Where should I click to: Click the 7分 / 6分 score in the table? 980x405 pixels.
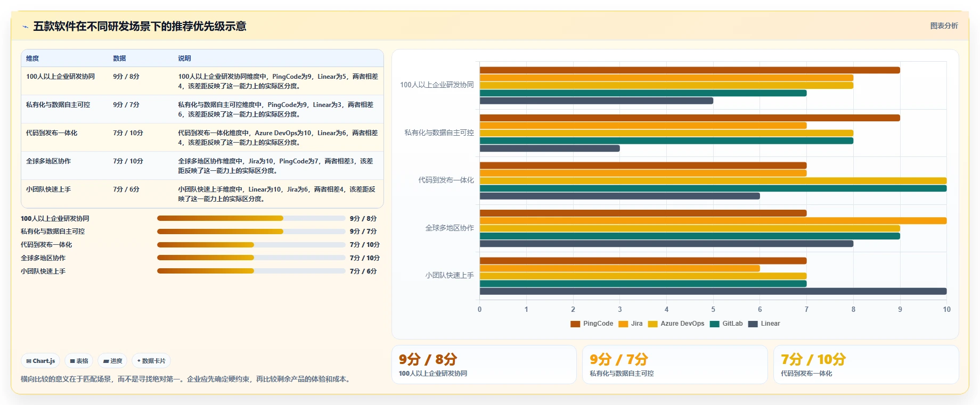pos(126,189)
